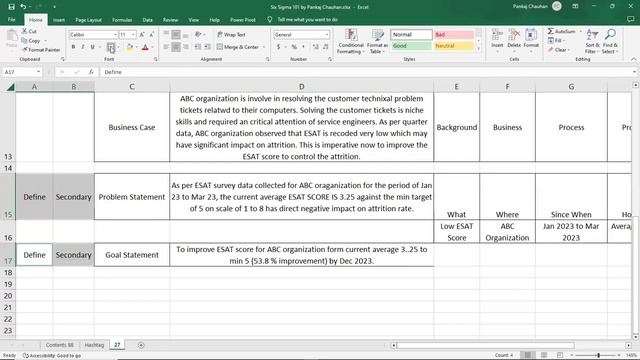
Task: Click the Comma Style icon
Action: click(x=303, y=47)
